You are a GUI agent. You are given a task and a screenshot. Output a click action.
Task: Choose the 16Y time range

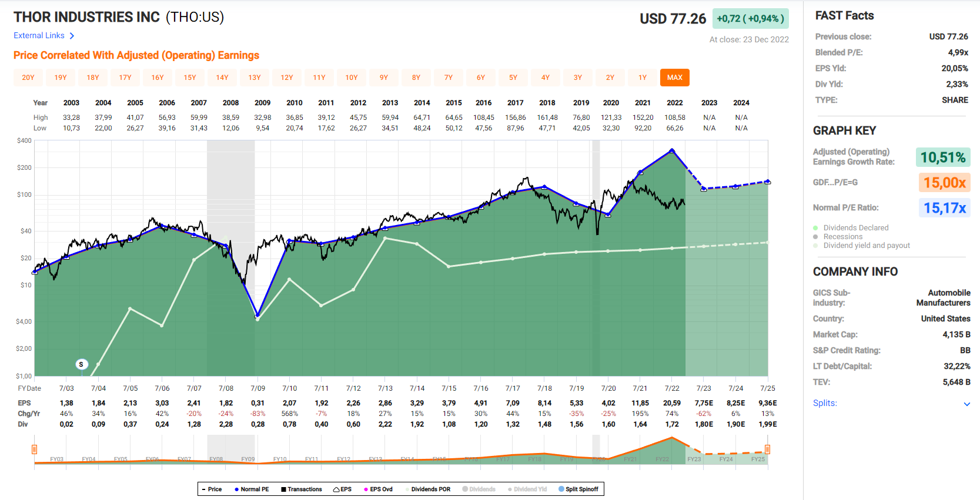158,78
